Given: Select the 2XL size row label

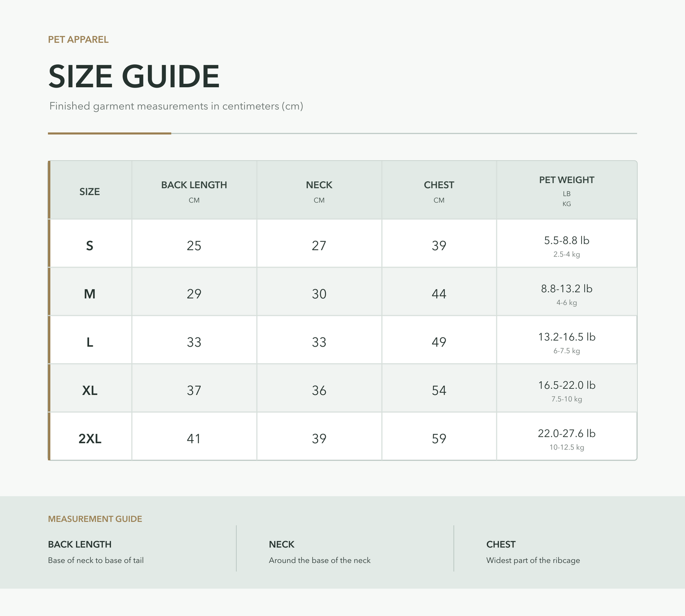Looking at the screenshot, I should tap(90, 438).
